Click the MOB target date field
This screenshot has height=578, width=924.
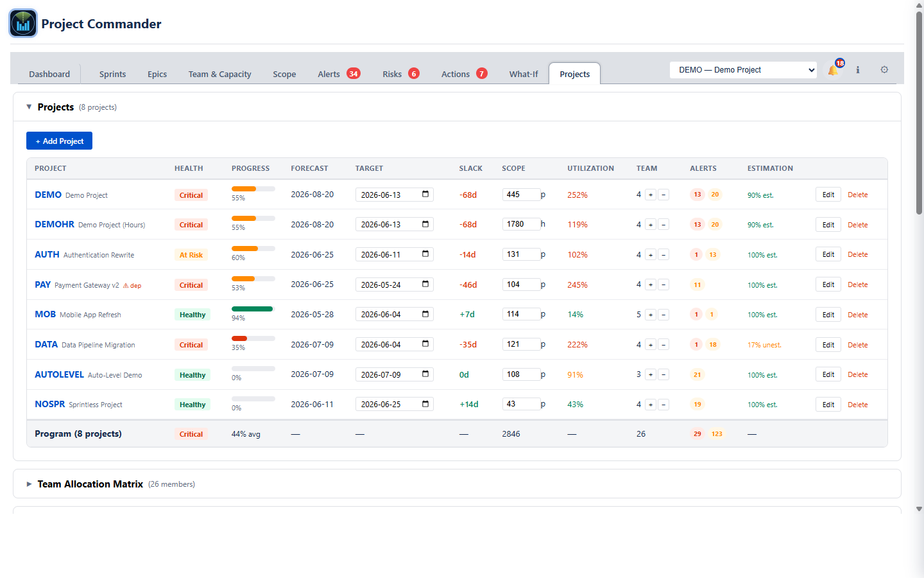pos(394,315)
